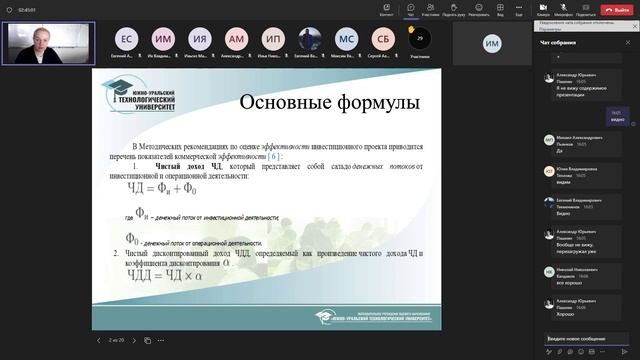Open more chat compose options ellipsis
This screenshot has height=360, width=640.
(602, 351)
